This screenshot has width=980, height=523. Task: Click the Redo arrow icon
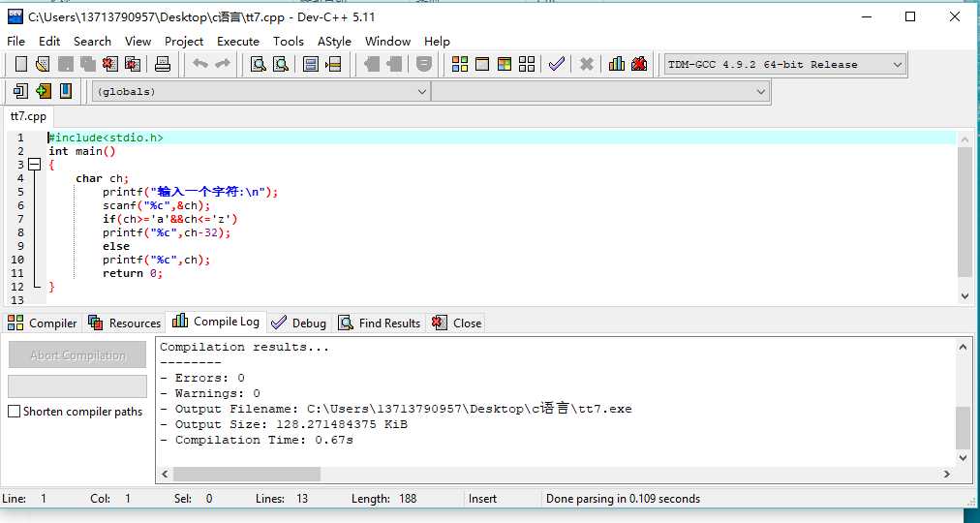click(x=223, y=64)
